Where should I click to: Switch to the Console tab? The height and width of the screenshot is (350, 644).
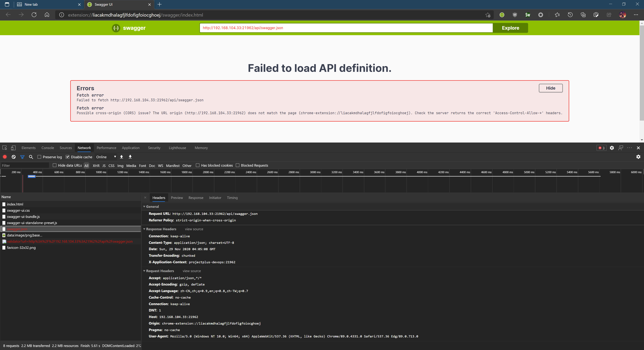coord(47,148)
